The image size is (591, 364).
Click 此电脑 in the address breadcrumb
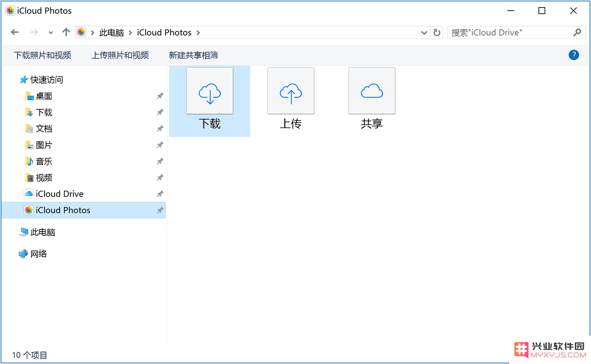pos(111,33)
